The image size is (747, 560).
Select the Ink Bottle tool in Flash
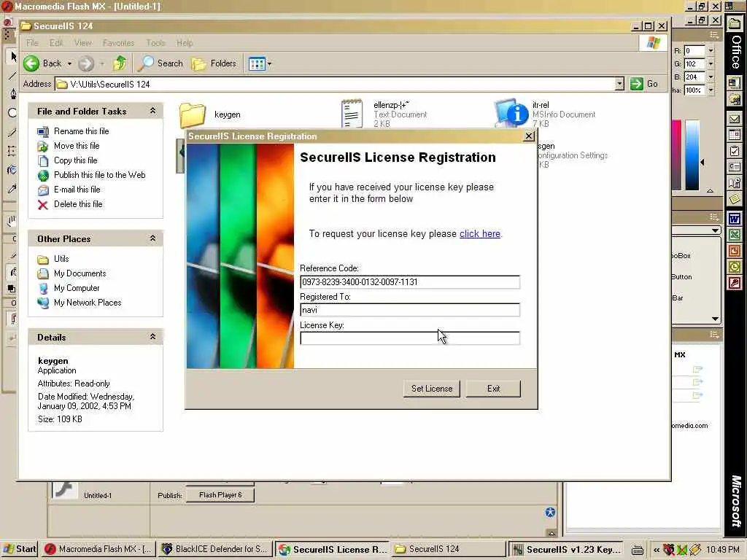(12, 170)
